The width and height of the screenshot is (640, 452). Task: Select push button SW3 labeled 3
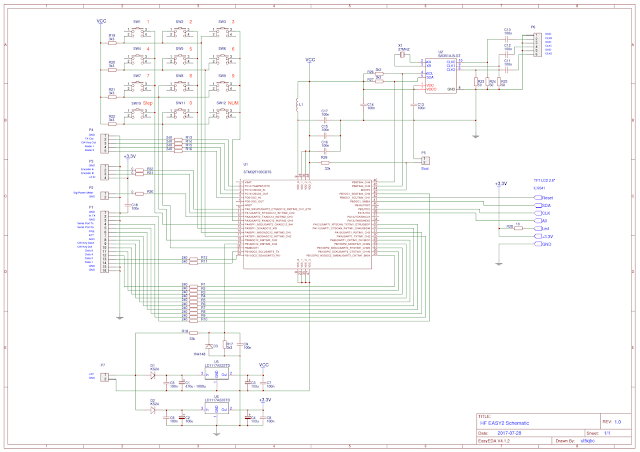pyautogui.click(x=222, y=32)
